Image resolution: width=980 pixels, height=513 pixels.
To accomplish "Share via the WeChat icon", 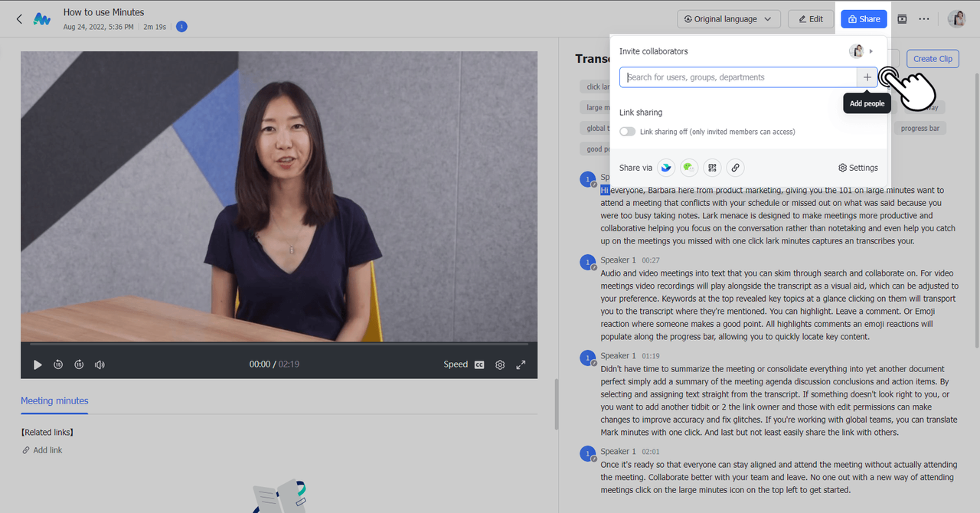I will [689, 168].
